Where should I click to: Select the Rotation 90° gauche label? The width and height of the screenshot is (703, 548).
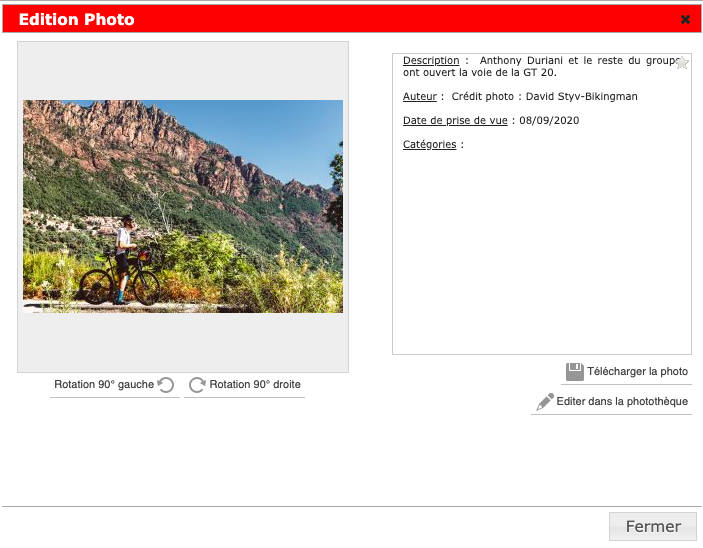pos(104,384)
